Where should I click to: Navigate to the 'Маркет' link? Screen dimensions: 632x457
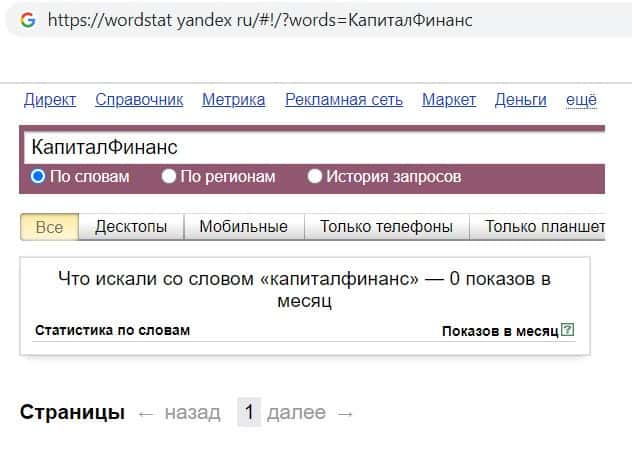click(449, 99)
